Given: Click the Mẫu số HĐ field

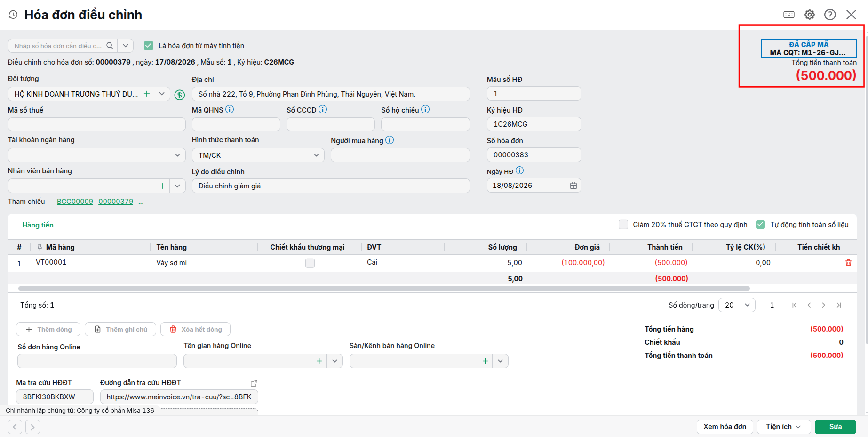Looking at the screenshot, I should tap(534, 94).
